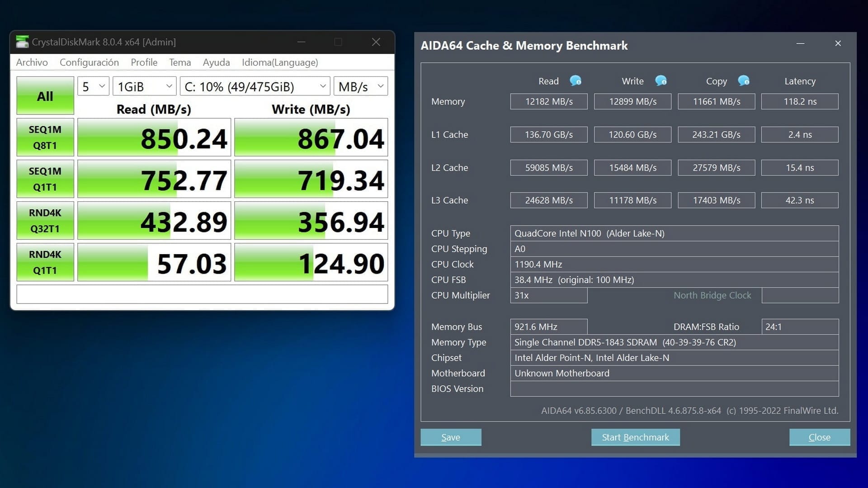This screenshot has width=868, height=488.
Task: Expand the MB/s unit dropdown
Action: [x=360, y=86]
